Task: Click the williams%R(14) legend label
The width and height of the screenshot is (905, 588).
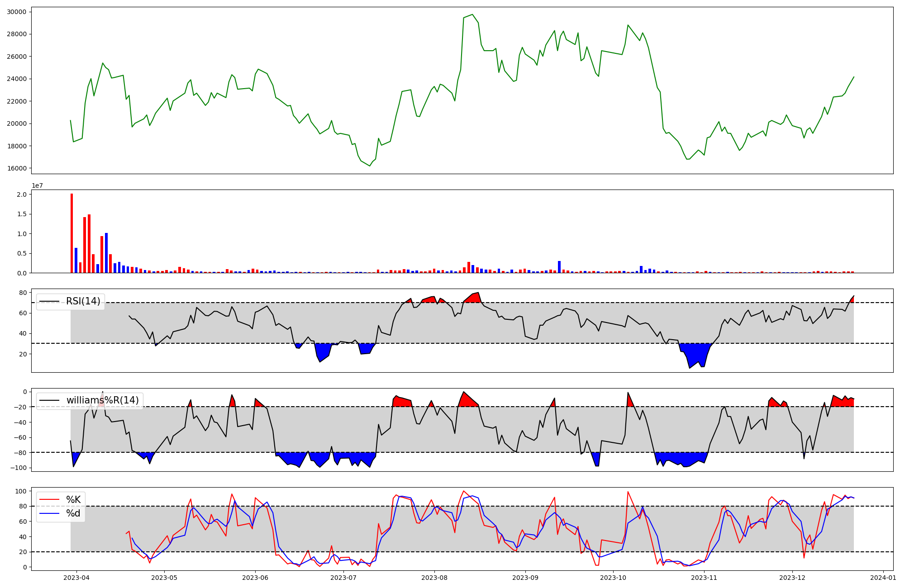Action: pyautogui.click(x=103, y=400)
